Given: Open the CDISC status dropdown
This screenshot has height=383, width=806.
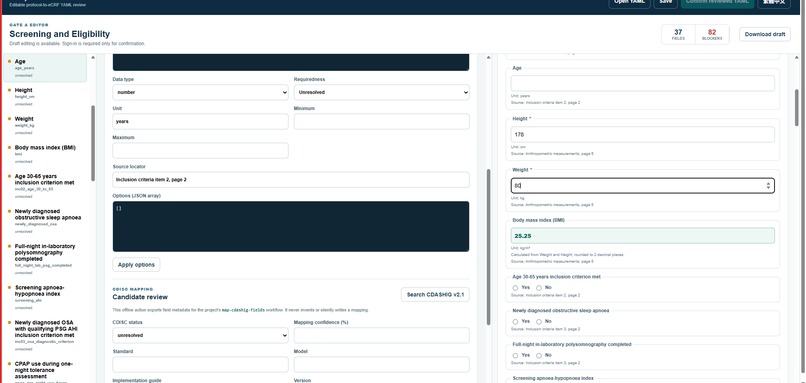Looking at the screenshot, I should [x=200, y=335].
